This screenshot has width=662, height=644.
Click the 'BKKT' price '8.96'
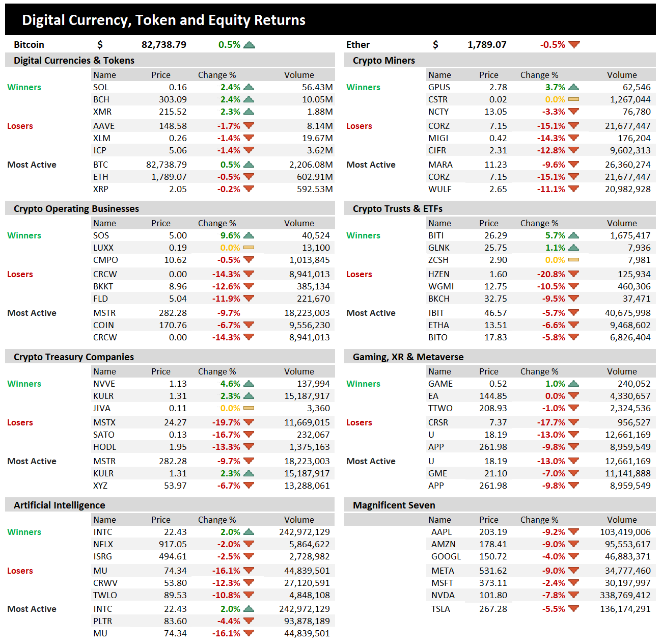[178, 286]
